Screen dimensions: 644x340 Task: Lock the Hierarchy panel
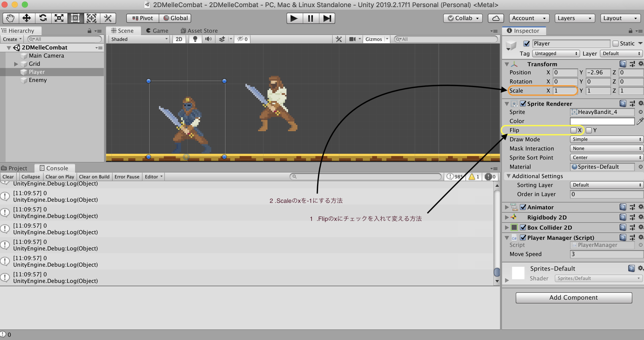pos(89,31)
